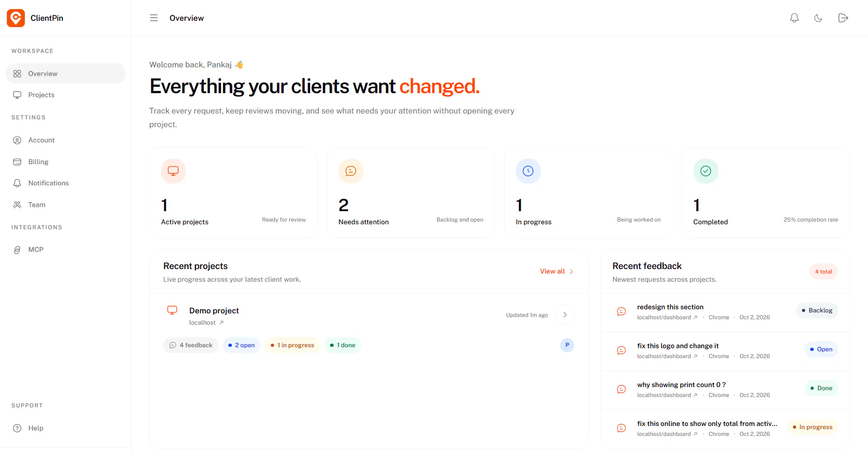Open 'why showing print count 0 ?' feedback
This screenshot has height=454, width=868.
681,385
